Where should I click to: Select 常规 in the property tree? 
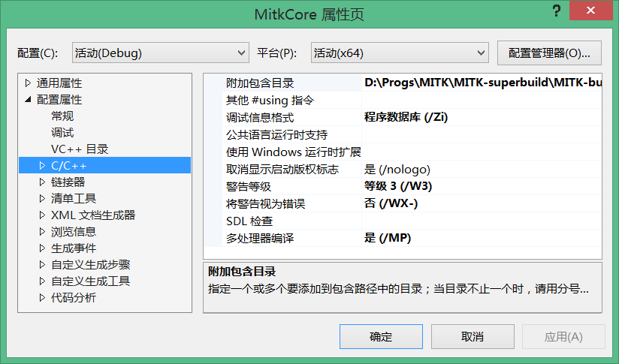pos(62,116)
